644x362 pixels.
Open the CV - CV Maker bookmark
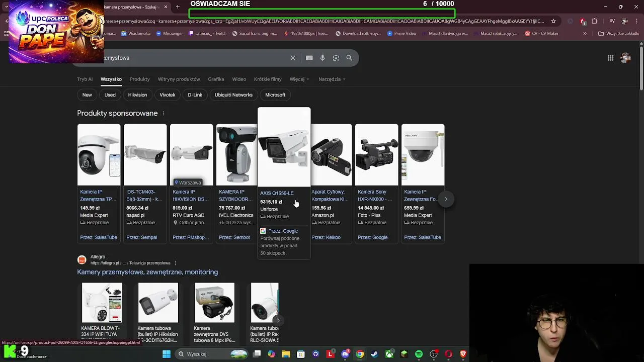pyautogui.click(x=541, y=34)
